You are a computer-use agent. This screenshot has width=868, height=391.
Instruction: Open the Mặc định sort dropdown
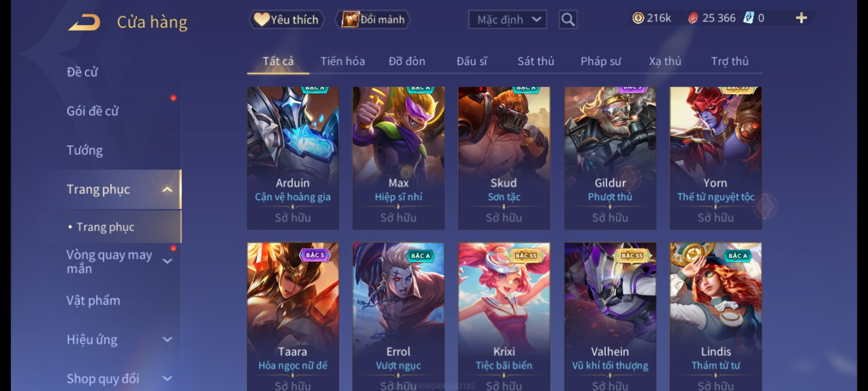click(507, 20)
